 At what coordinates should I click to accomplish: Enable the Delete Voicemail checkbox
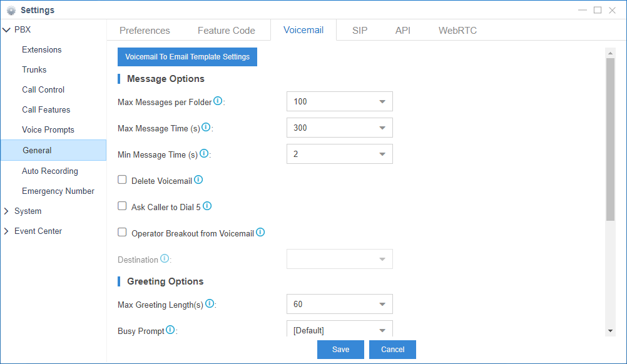pyautogui.click(x=123, y=180)
